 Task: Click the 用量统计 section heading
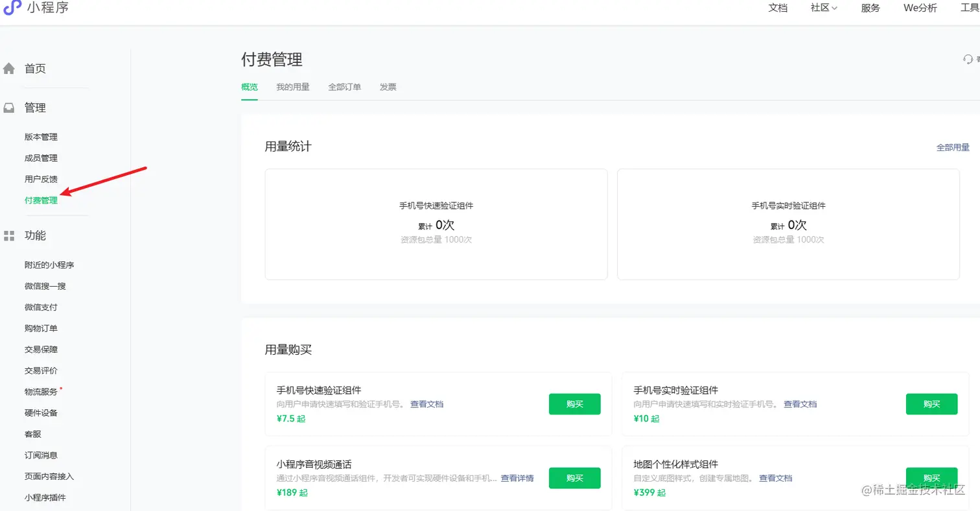pyautogui.click(x=288, y=147)
